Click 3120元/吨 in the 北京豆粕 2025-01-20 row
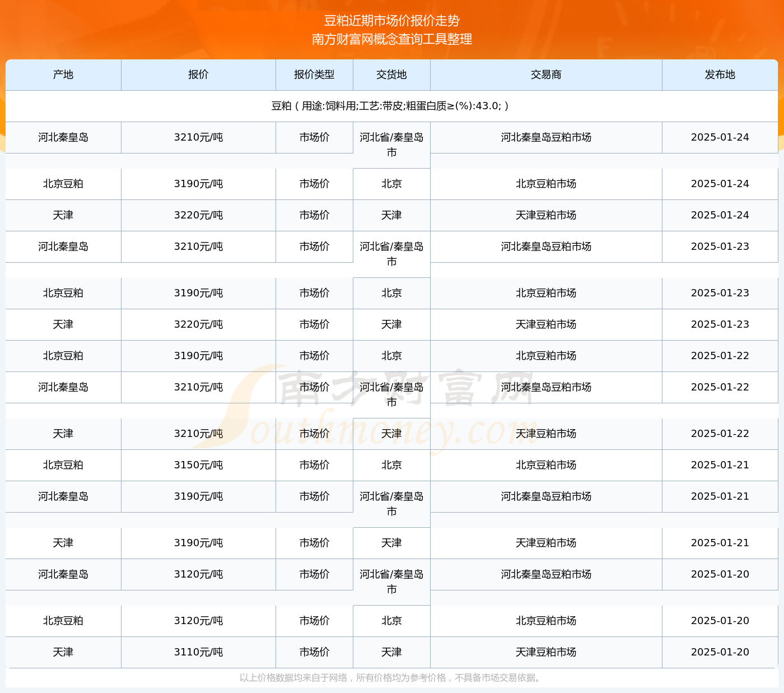This screenshot has height=693, width=784. [198, 621]
